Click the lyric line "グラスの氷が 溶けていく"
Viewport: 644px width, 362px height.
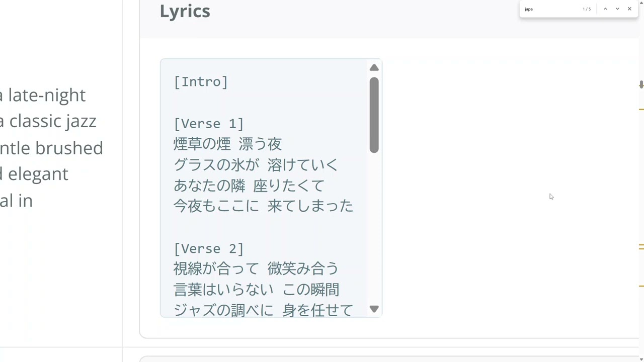click(256, 165)
